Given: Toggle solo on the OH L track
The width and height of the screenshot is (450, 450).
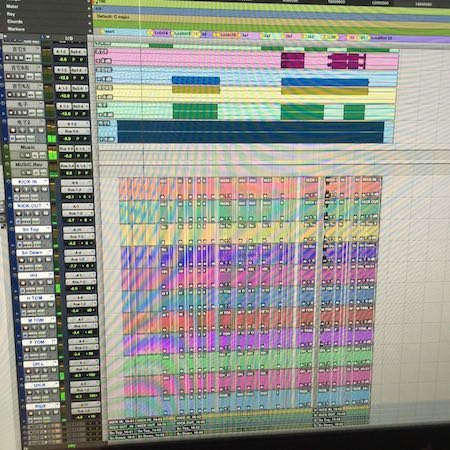Looking at the screenshot, I should 45,370.
